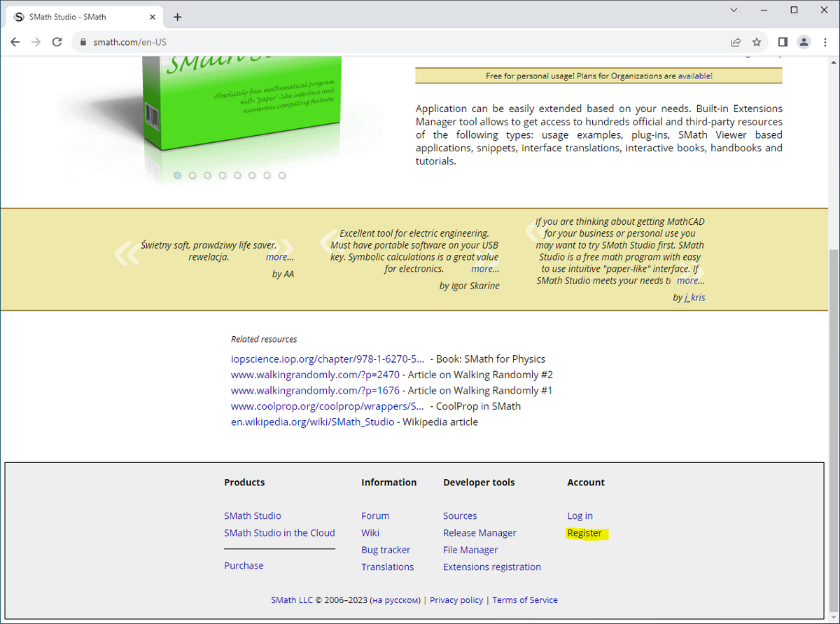Select the third slideshow indicator dot
The image size is (840, 624).
[207, 175]
